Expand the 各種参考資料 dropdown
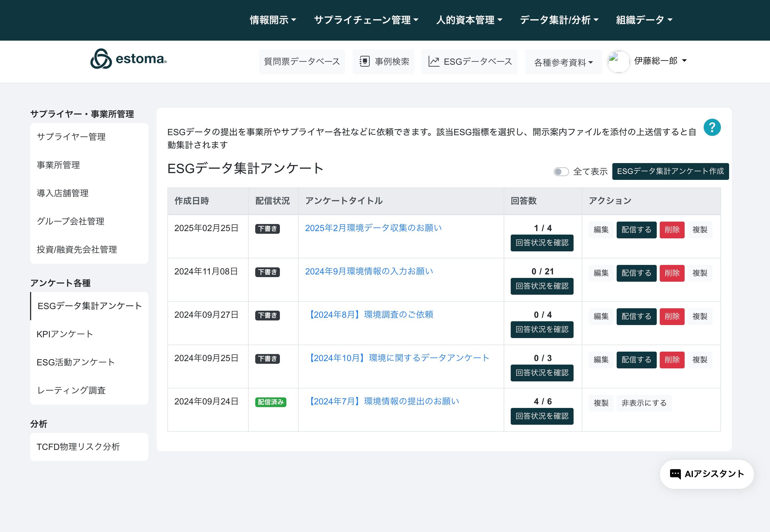 tap(563, 62)
